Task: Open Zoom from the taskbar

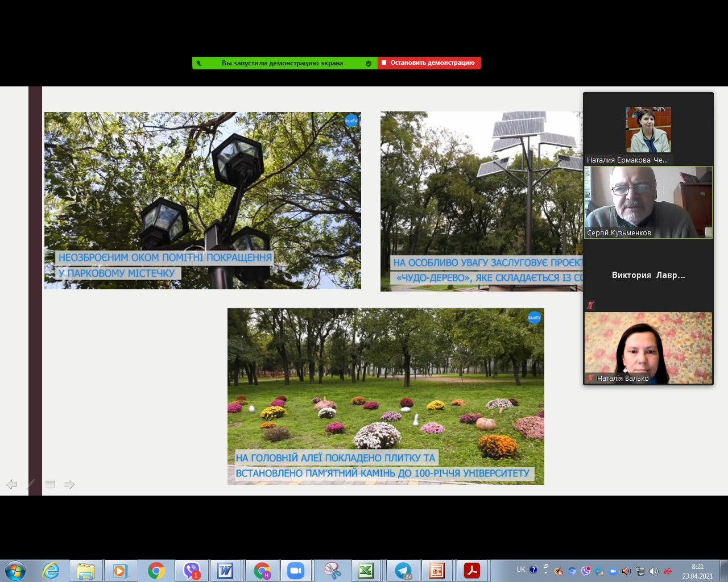Action: (x=296, y=570)
